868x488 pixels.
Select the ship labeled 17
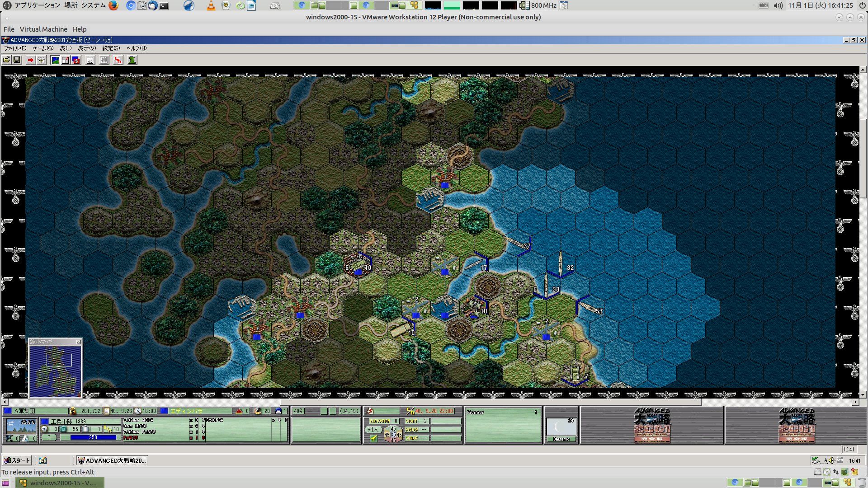coord(476,264)
